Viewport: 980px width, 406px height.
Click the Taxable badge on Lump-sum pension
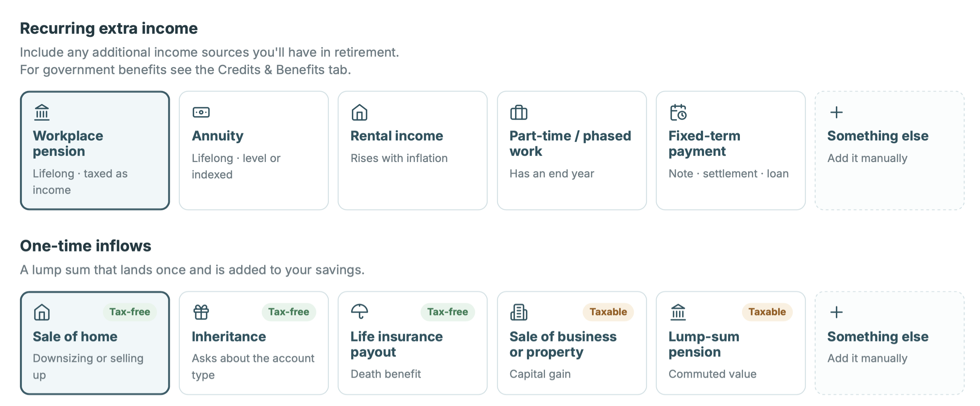767,312
